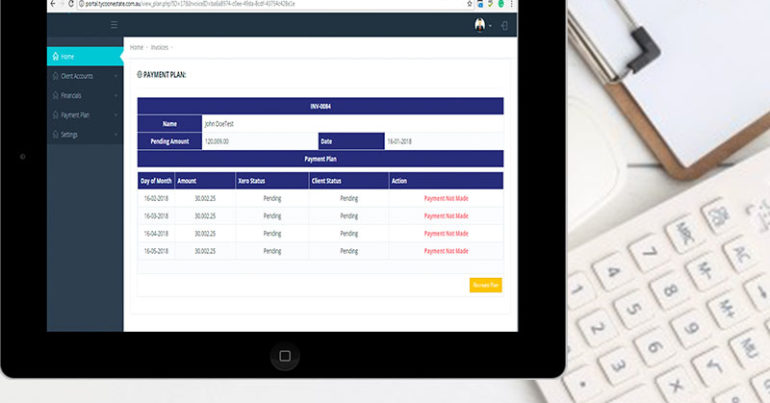Click Payment Not Made for 16-05-2018
This screenshot has width=770, height=403.
click(446, 251)
